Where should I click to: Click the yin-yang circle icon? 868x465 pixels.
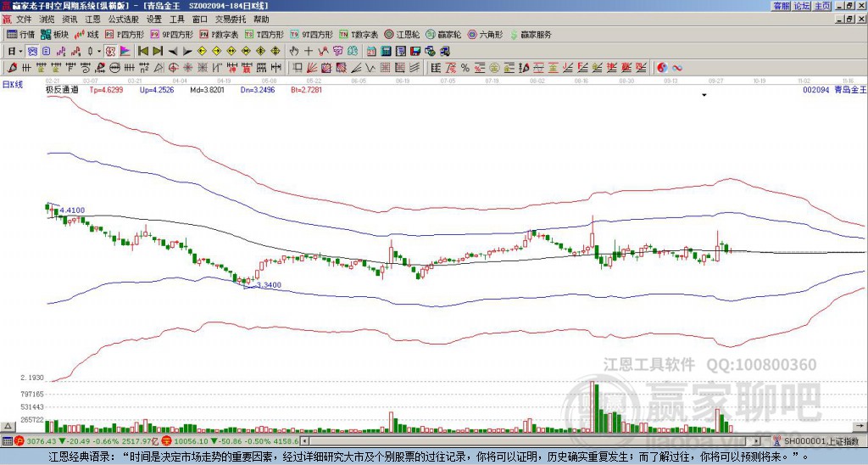click(x=662, y=68)
